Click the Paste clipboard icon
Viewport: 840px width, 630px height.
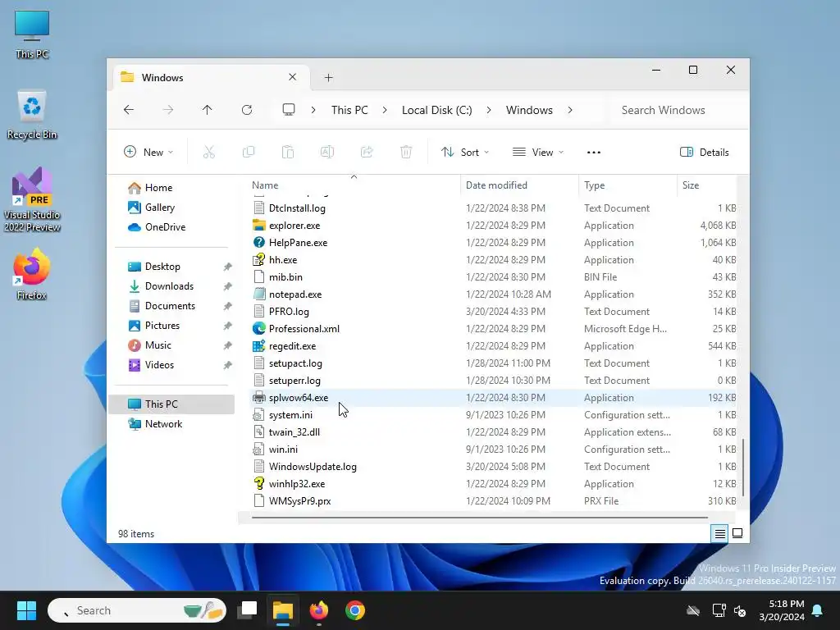288,152
